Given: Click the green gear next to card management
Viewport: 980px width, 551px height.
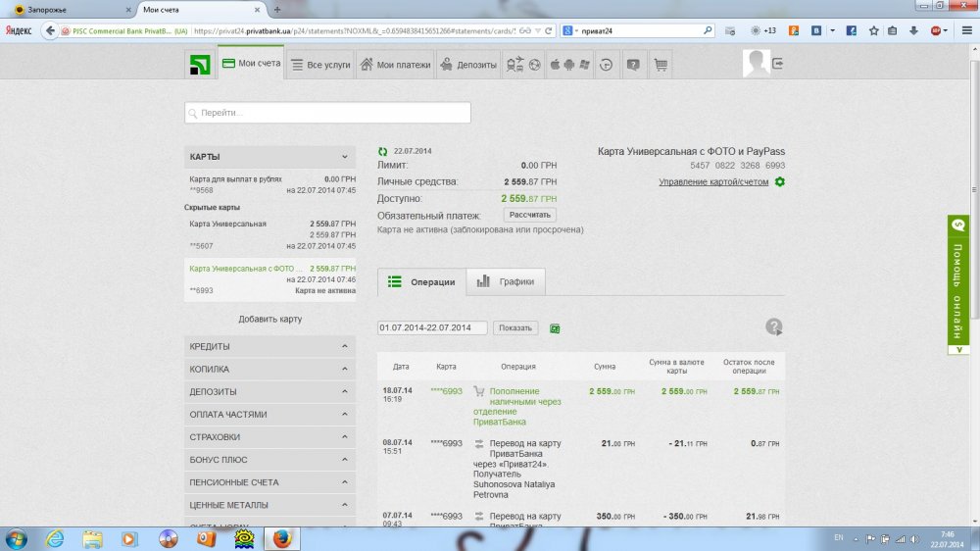Looking at the screenshot, I should [780, 182].
